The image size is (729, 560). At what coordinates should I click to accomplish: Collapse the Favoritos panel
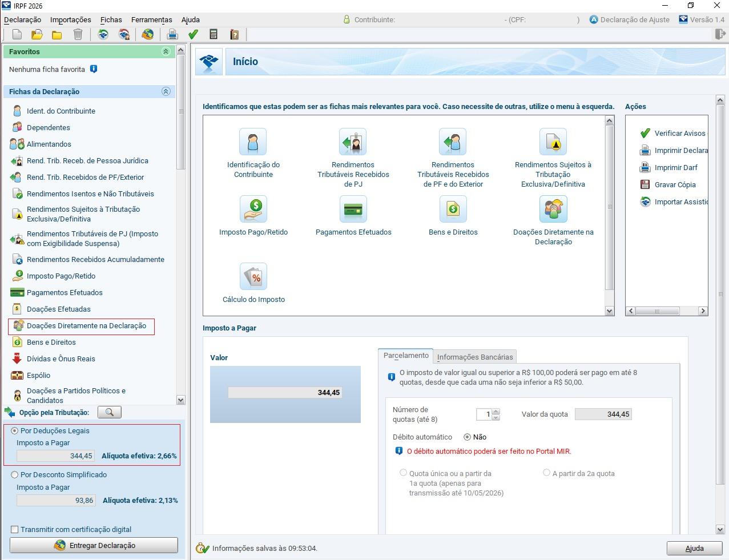point(166,51)
